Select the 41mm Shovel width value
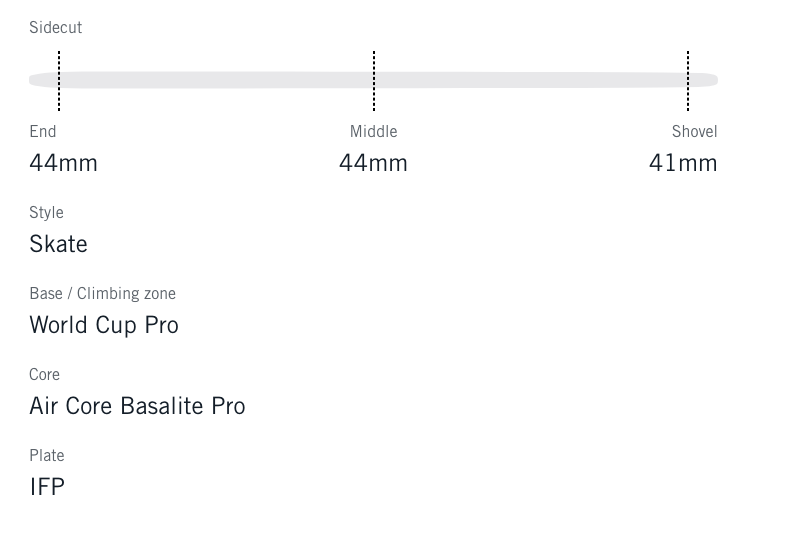The width and height of the screenshot is (789, 548). 683,163
